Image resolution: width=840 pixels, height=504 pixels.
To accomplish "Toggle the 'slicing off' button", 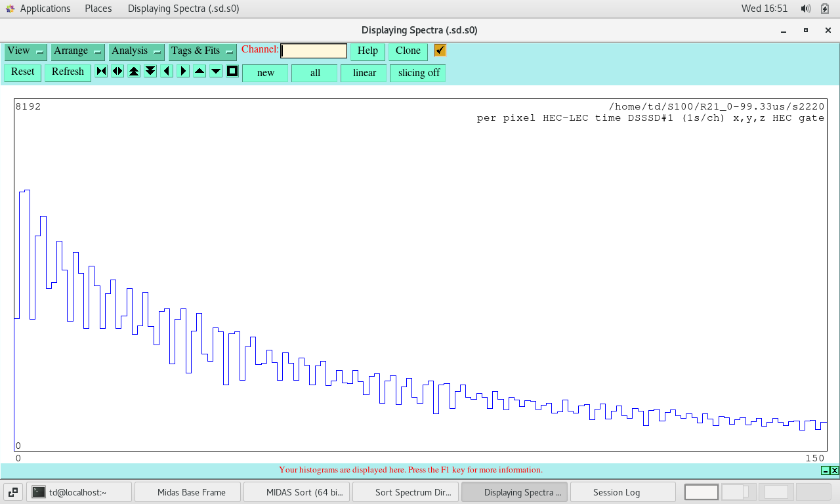I will [418, 73].
